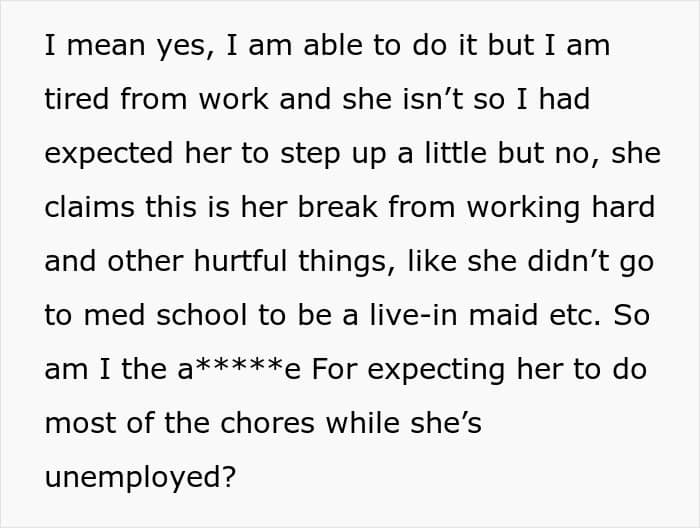The width and height of the screenshot is (700, 528).
Task: Click the phrase "step up"
Action: click(333, 154)
